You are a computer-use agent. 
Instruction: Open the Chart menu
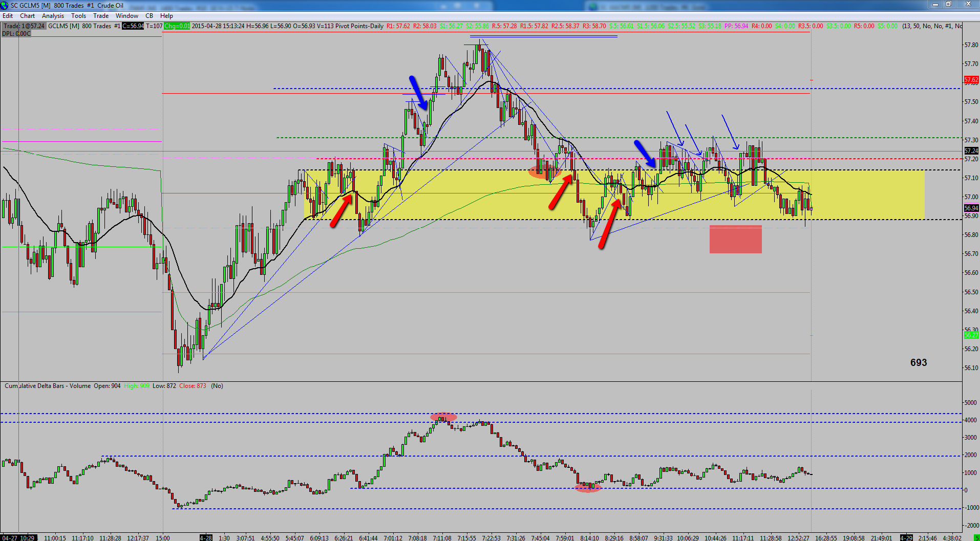[28, 16]
